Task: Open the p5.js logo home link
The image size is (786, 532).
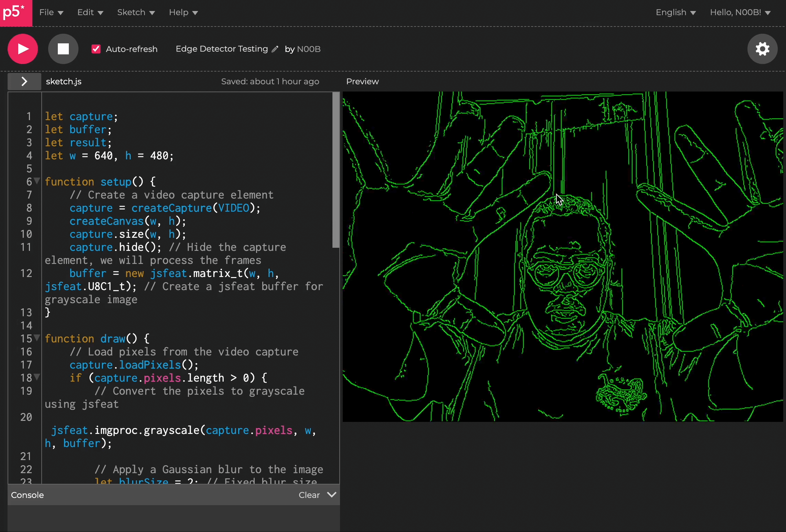Action: point(15,12)
